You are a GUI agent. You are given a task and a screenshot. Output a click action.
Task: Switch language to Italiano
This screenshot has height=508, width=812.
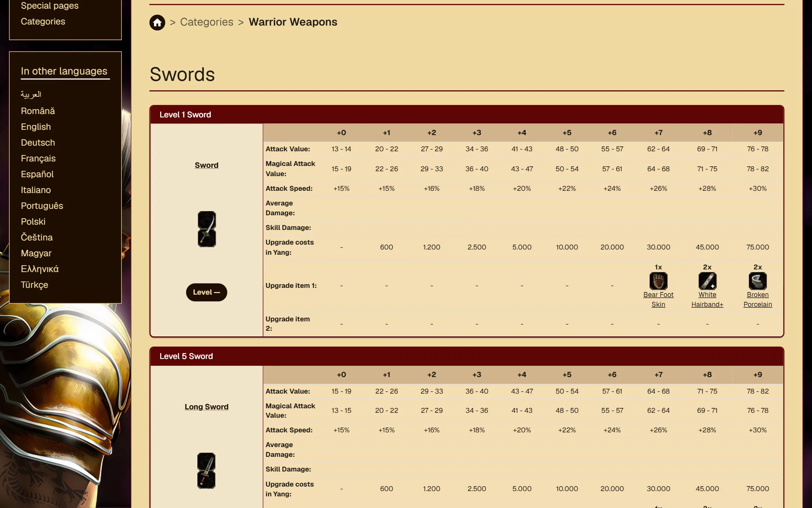pos(36,190)
